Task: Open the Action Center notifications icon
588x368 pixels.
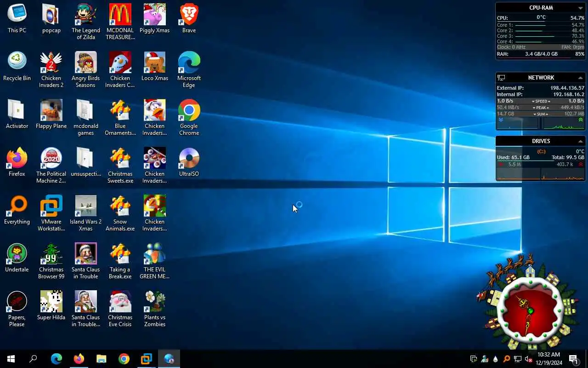Action: [x=574, y=359]
